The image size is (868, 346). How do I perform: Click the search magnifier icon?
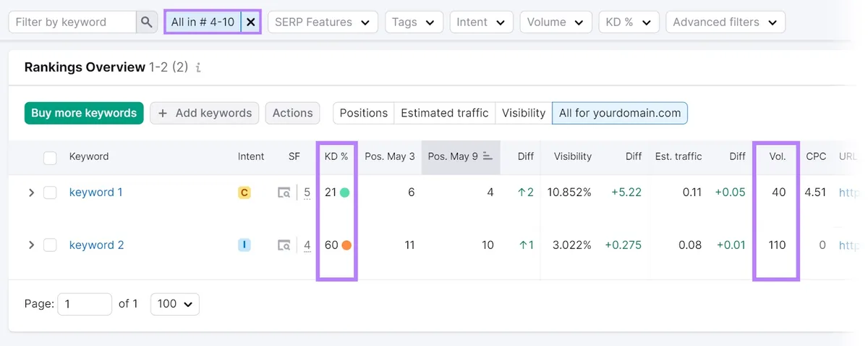pos(147,22)
